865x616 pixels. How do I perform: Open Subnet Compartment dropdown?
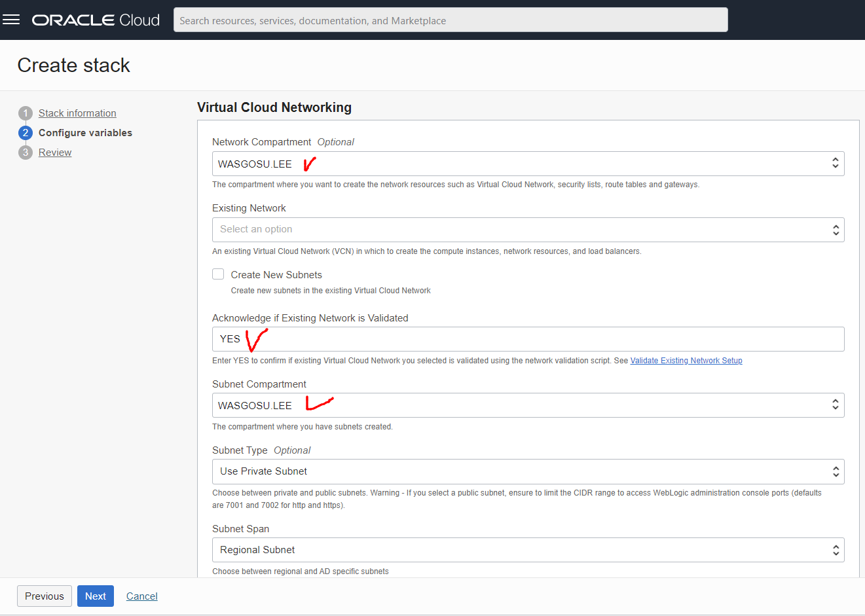(528, 405)
